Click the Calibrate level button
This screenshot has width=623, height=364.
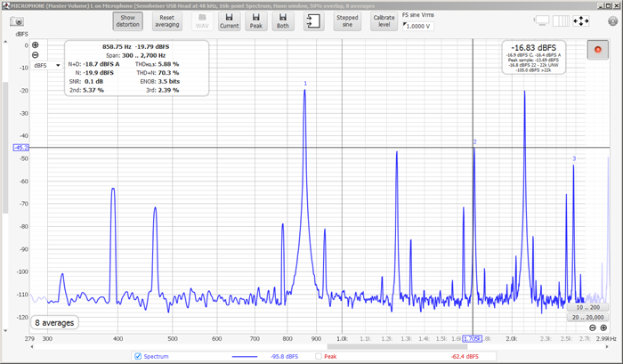[x=384, y=20]
